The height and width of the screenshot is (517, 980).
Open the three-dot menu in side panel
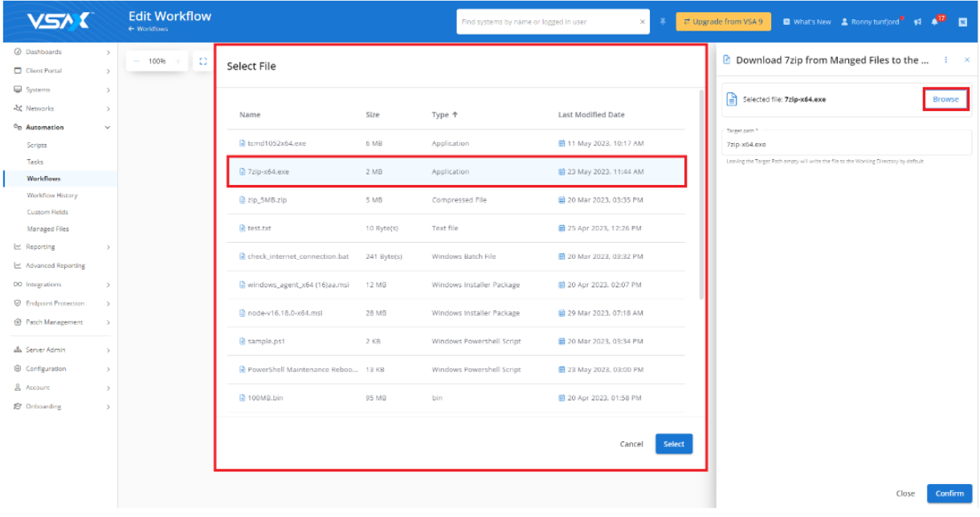click(946, 59)
